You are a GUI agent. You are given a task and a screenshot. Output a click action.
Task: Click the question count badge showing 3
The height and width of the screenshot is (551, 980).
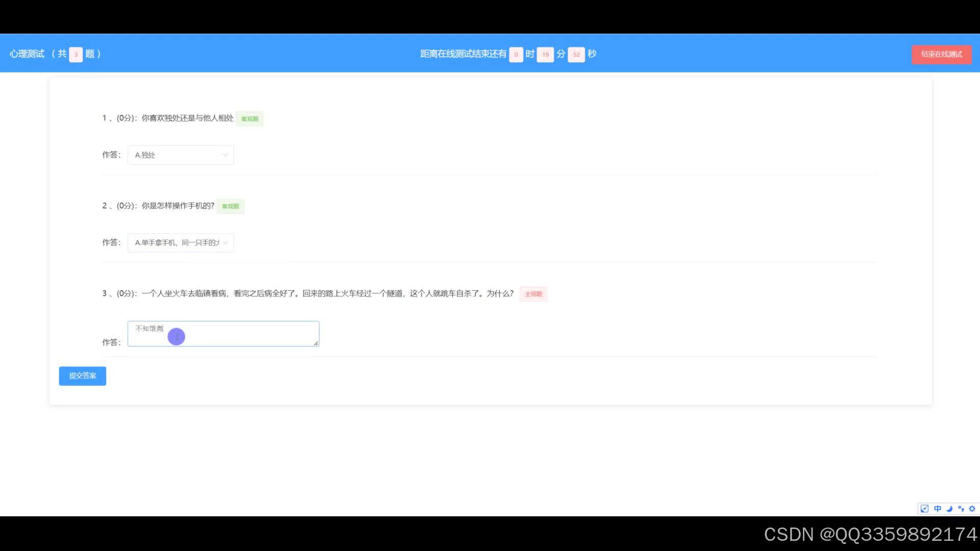click(x=76, y=55)
